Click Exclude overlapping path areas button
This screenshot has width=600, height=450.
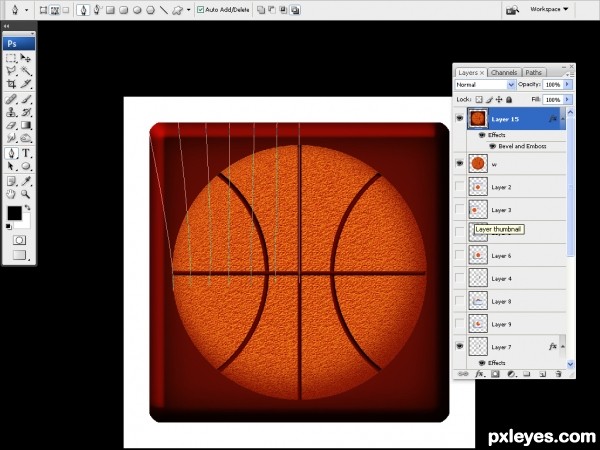(295, 10)
